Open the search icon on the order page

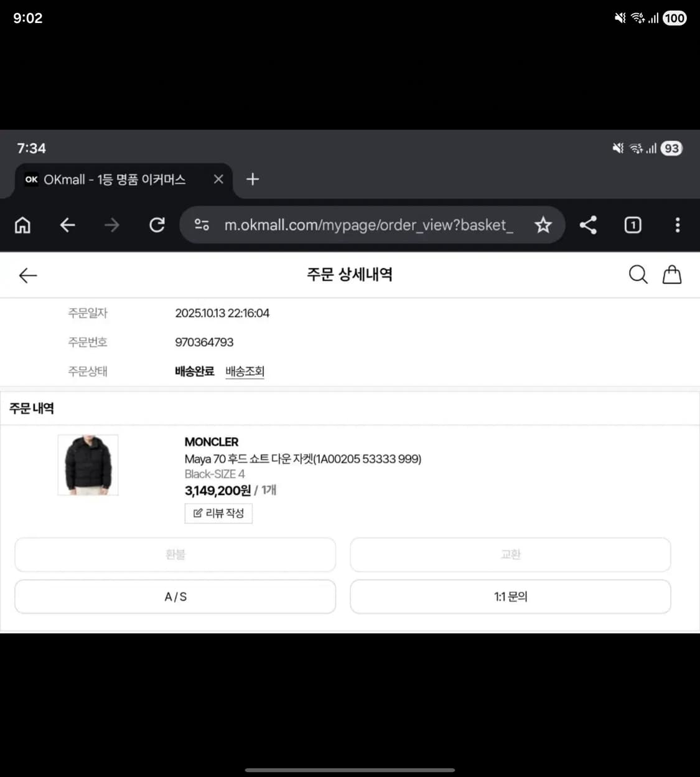pyautogui.click(x=638, y=274)
